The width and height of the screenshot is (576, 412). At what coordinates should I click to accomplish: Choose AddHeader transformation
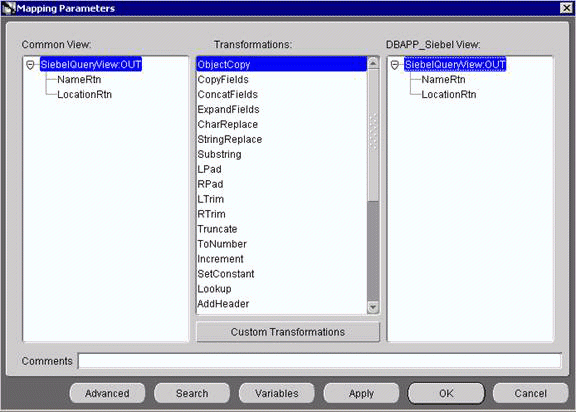point(282,304)
